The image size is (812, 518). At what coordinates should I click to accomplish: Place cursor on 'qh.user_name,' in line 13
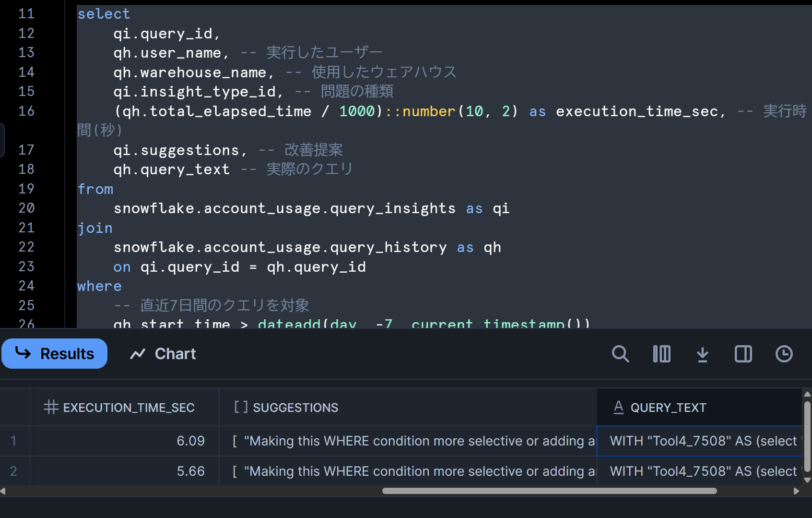tap(171, 53)
